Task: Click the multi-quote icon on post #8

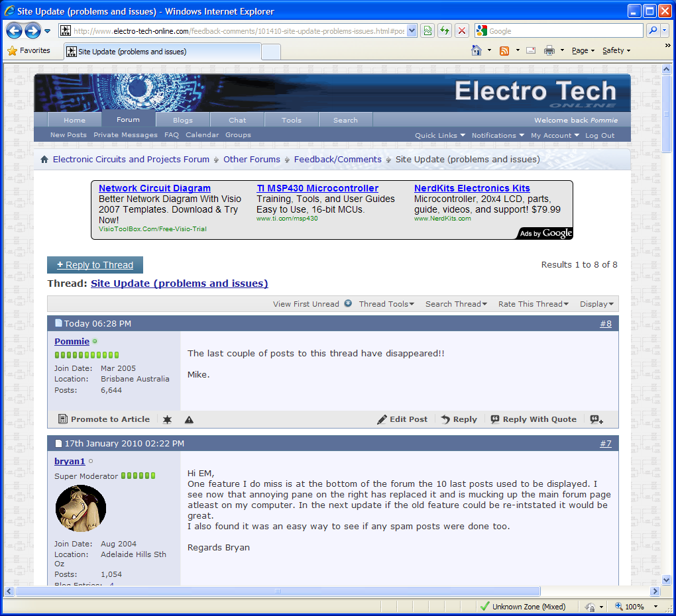Action: (596, 419)
